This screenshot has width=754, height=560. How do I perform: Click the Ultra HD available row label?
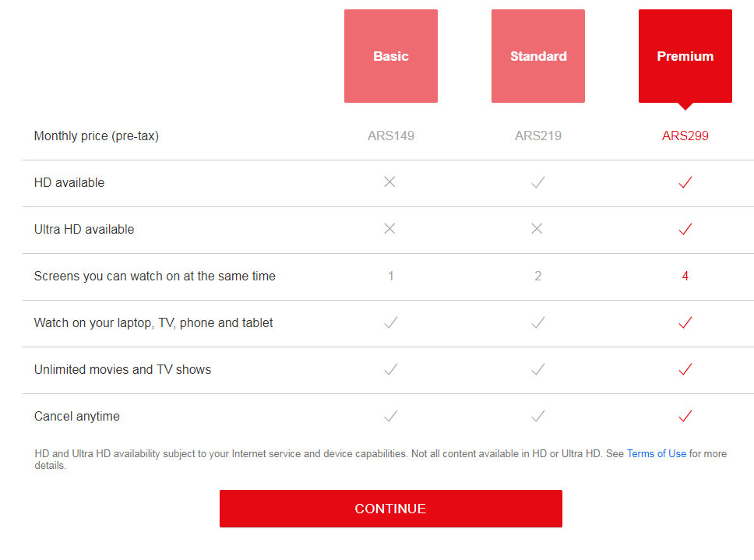[83, 229]
